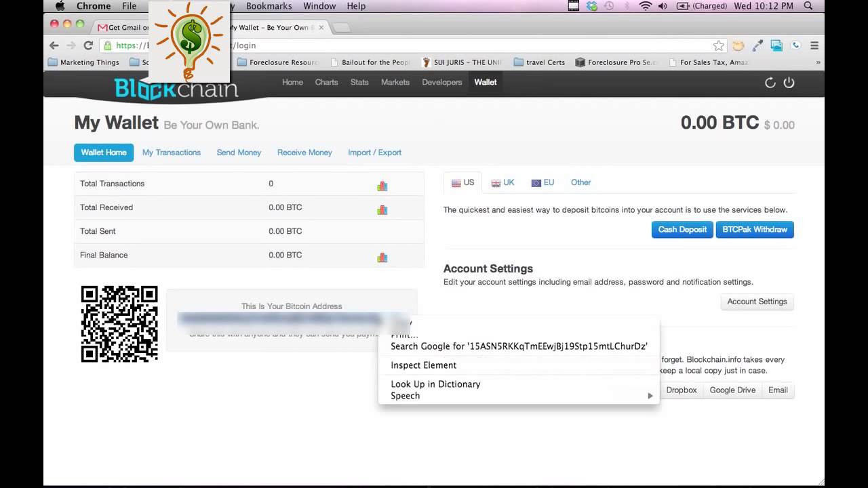868x488 pixels.
Task: Switch to the Get Gmail browser tab
Action: tap(122, 28)
